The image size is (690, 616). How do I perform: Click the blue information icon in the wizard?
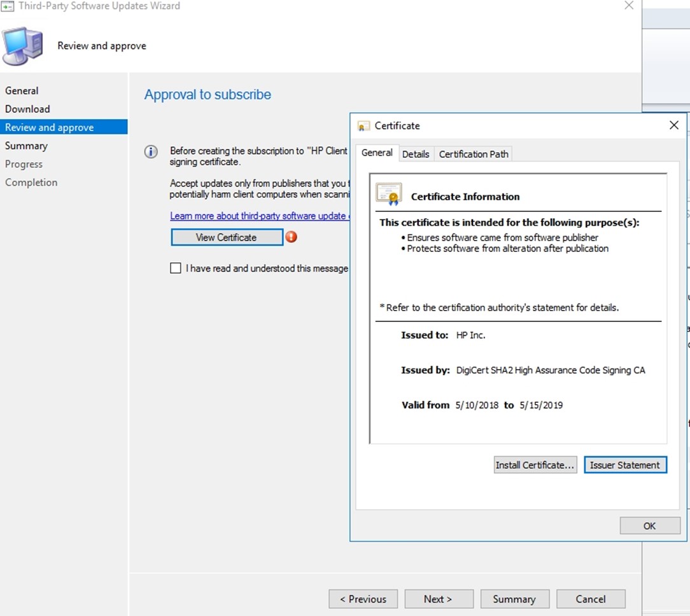point(151,152)
